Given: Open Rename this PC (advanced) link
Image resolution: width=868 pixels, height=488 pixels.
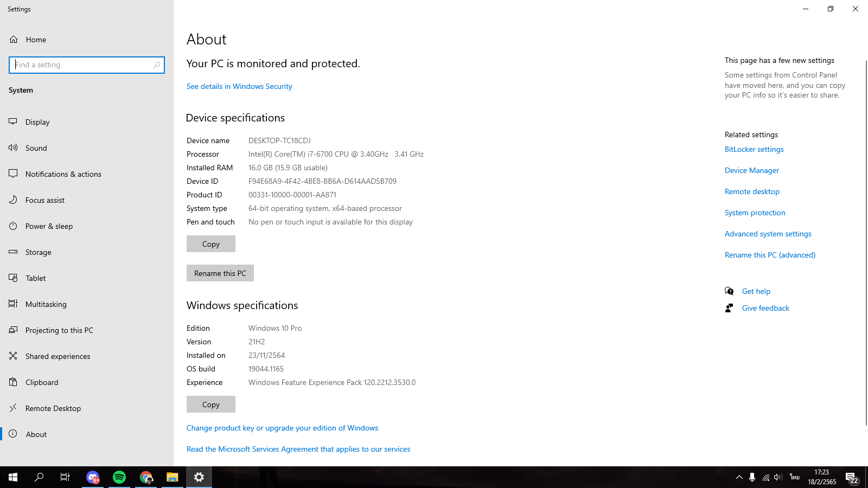Looking at the screenshot, I should [770, 255].
